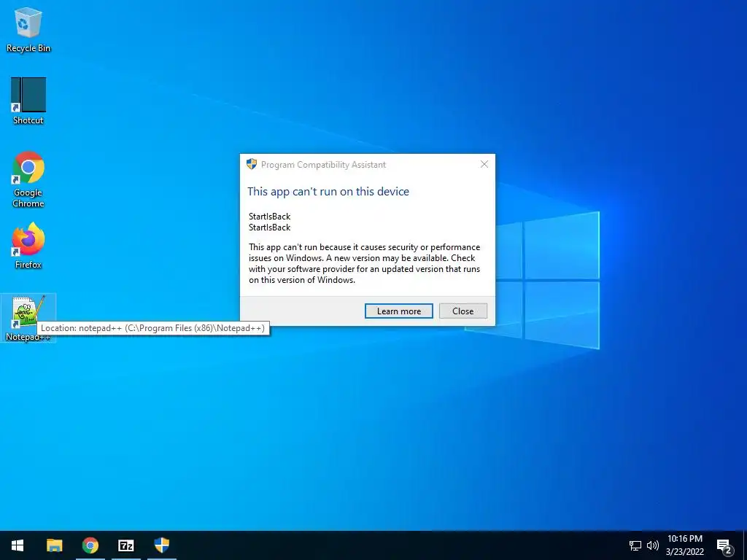Screen dimensions: 747x560
Task: Open network status in system tray
Action: pos(635,545)
